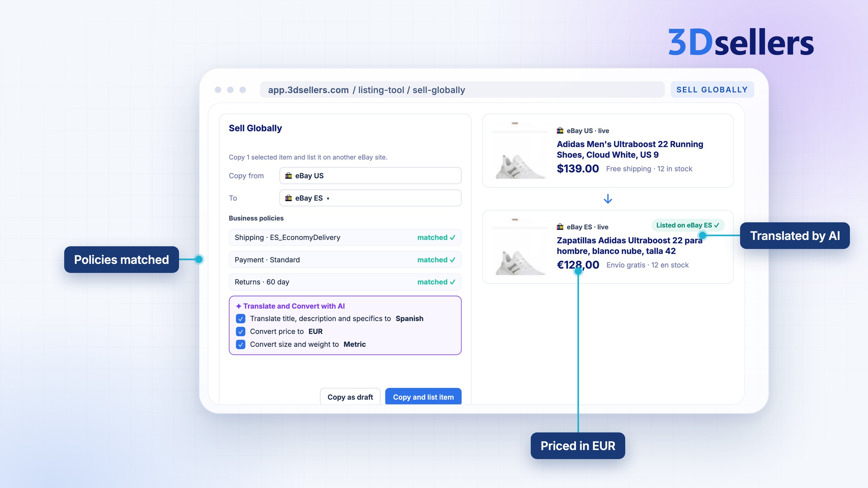Image resolution: width=868 pixels, height=488 pixels.
Task: Click the US listing sneaker thumbnail
Action: point(520,150)
